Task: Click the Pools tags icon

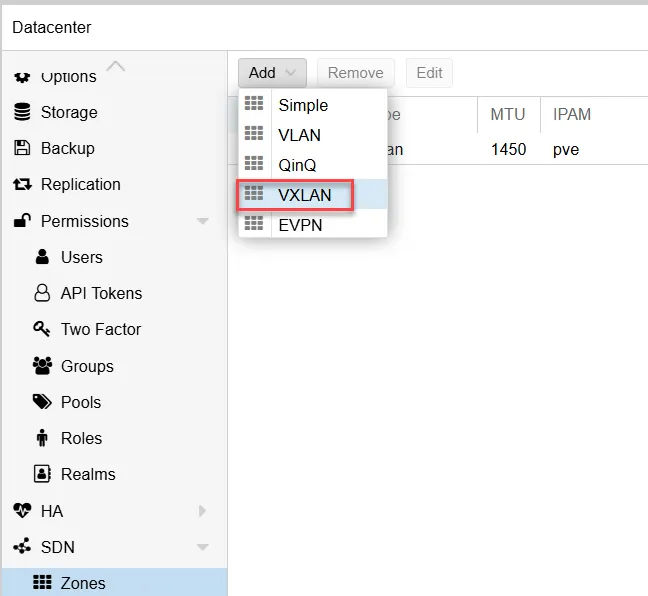Action: (42, 401)
